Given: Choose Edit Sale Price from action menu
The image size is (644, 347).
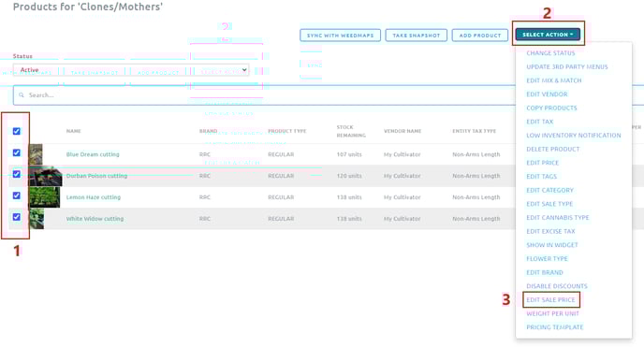Looking at the screenshot, I should [550, 300].
